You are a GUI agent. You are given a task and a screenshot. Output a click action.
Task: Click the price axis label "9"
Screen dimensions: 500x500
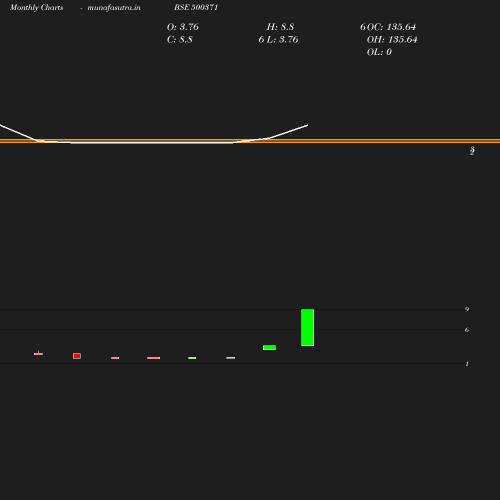point(467,309)
